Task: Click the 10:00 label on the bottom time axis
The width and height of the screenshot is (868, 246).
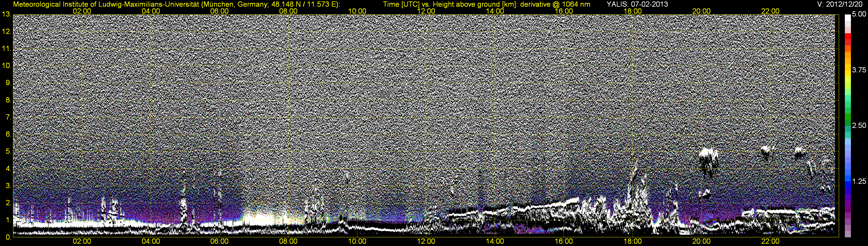Action: [x=357, y=242]
